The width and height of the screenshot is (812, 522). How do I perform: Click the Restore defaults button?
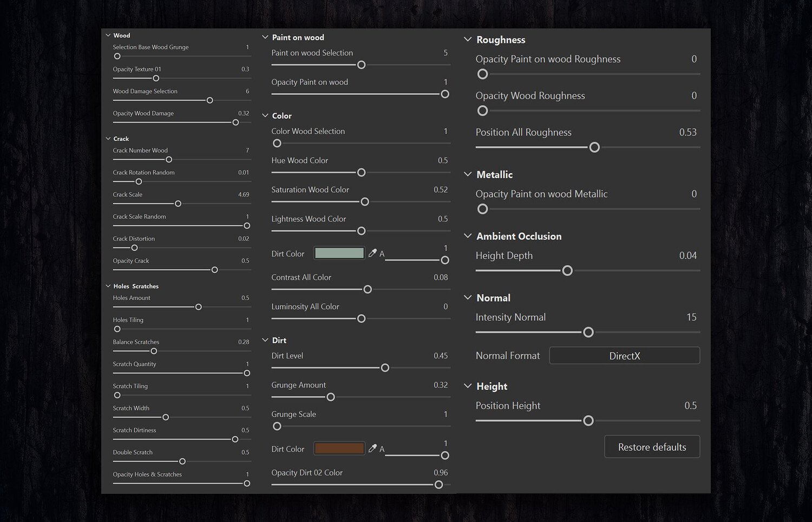652,447
